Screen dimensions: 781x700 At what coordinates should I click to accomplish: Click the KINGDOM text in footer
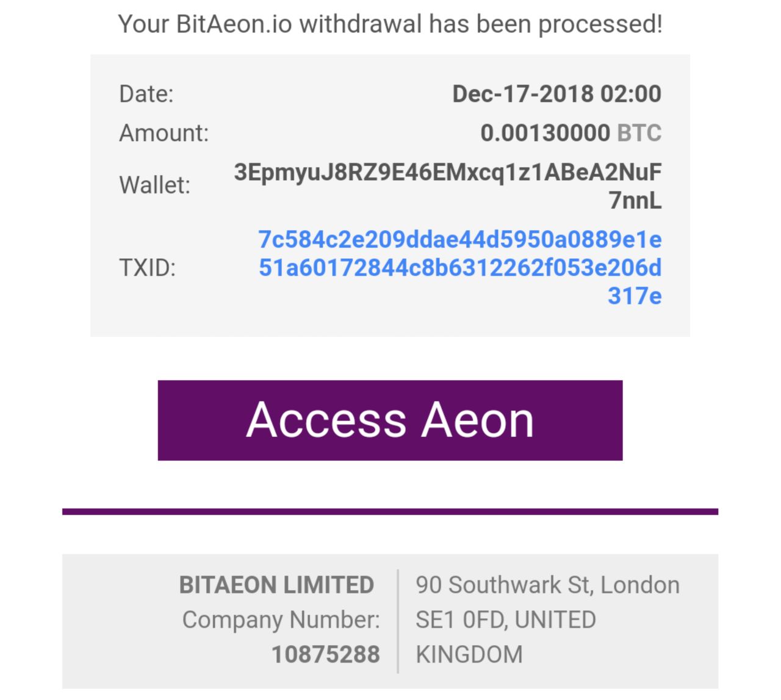click(469, 654)
